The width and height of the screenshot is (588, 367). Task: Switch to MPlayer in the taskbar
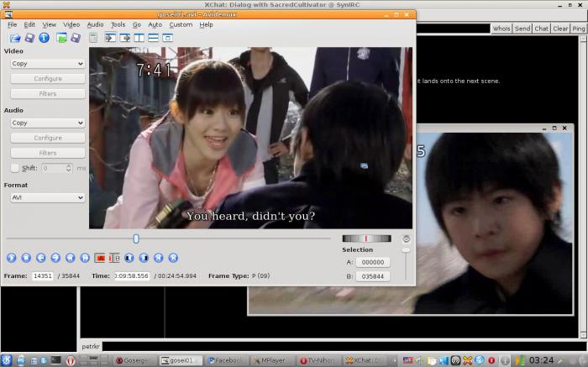(273, 360)
